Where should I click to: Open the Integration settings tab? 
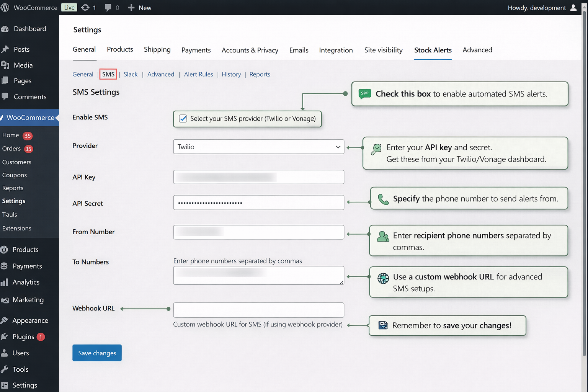tap(336, 50)
